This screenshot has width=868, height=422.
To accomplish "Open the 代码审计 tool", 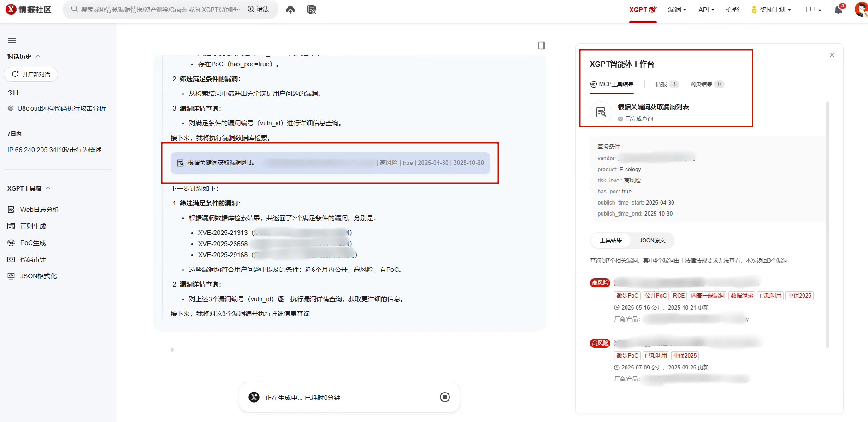I will tap(33, 259).
